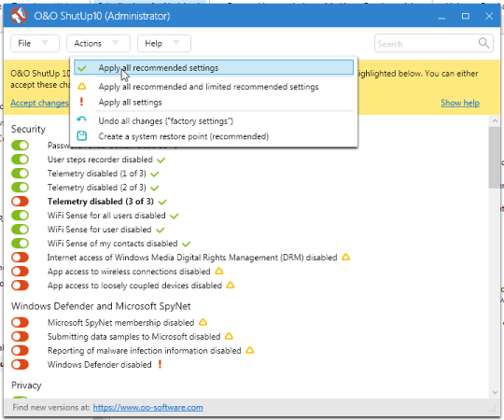Screen dimensions: 504x420
Task: Click yellow triangle next to Microsoft SpyNet membership
Action: pos(203,322)
